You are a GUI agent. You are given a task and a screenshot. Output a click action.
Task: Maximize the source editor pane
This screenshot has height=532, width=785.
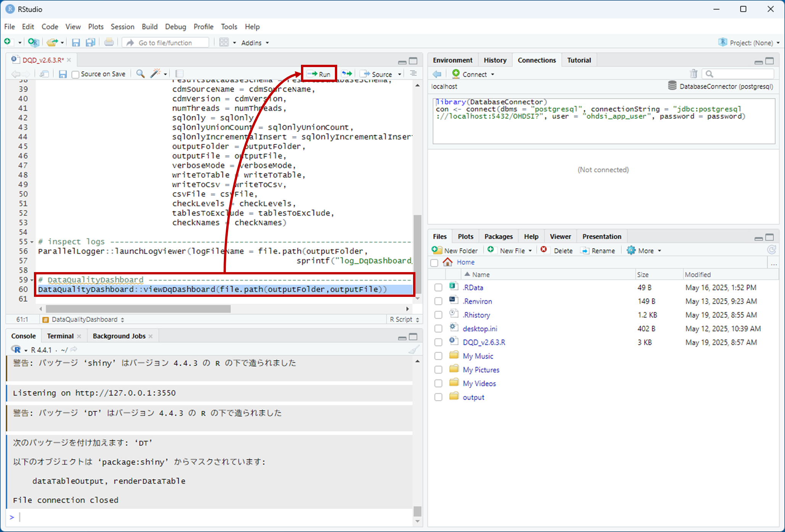(413, 61)
